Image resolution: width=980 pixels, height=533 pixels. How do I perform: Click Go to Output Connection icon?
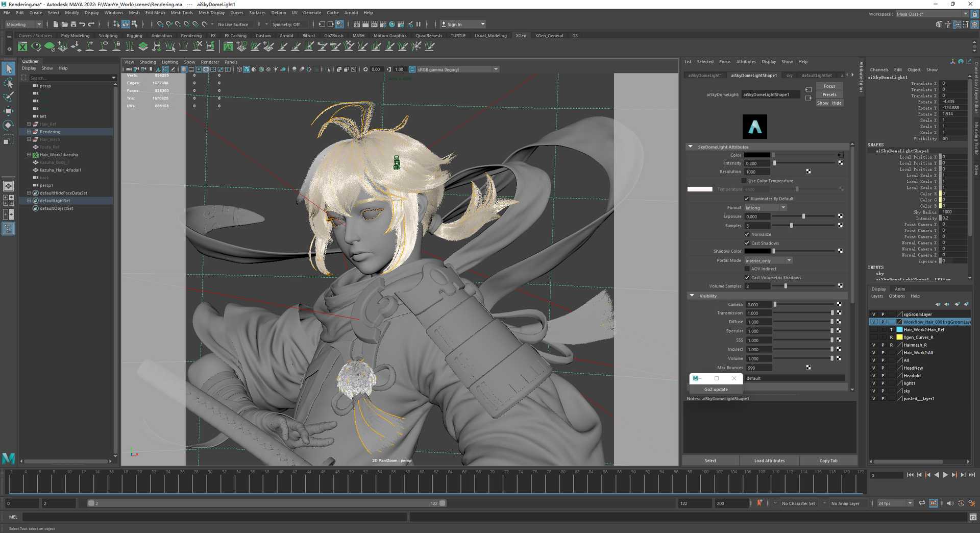[808, 98]
